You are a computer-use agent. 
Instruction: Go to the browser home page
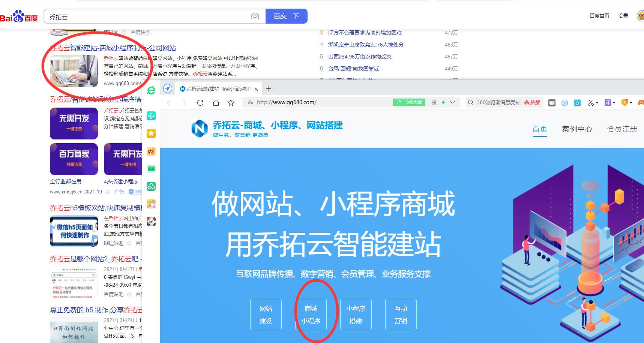(x=216, y=102)
